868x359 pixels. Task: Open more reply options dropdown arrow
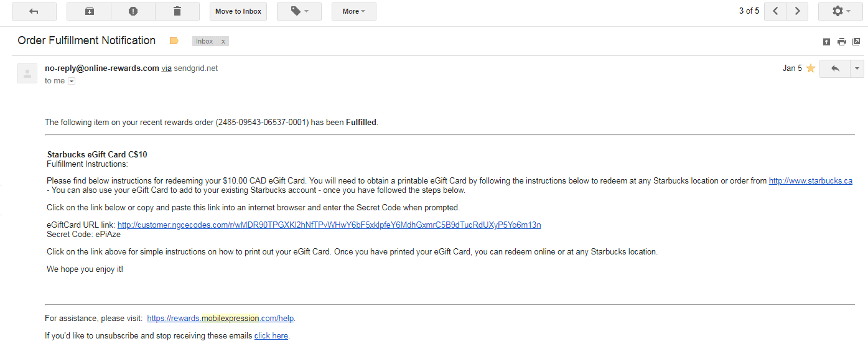857,68
